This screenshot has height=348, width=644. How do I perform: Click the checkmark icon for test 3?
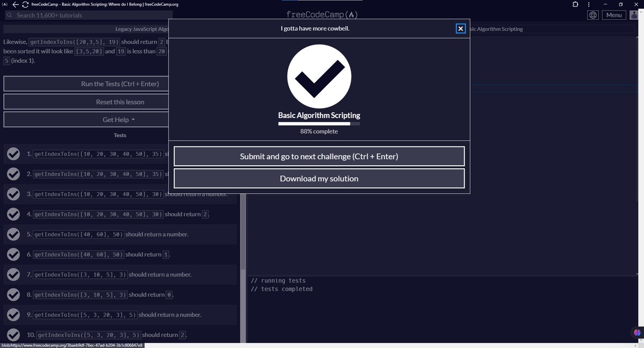coord(13,194)
